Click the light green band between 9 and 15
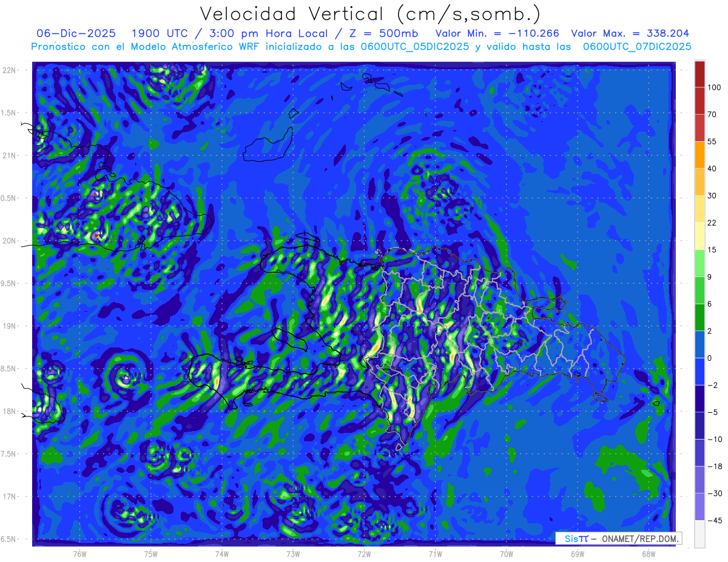 click(699, 263)
